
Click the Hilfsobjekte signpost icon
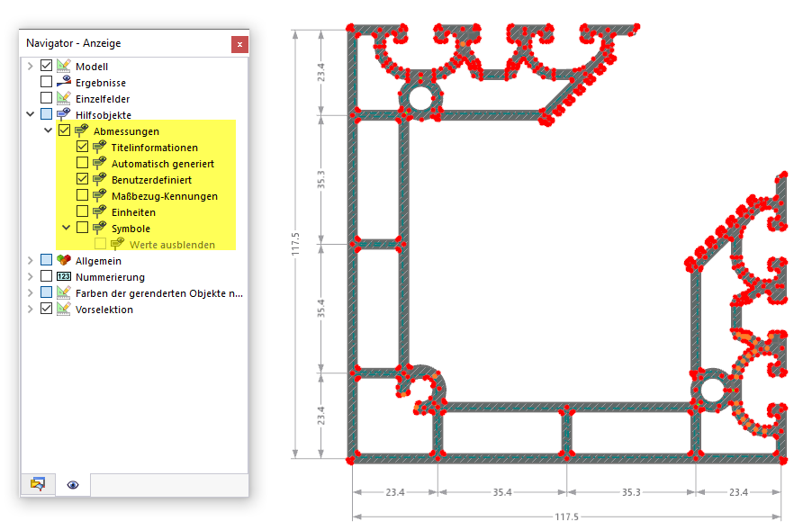(64, 114)
